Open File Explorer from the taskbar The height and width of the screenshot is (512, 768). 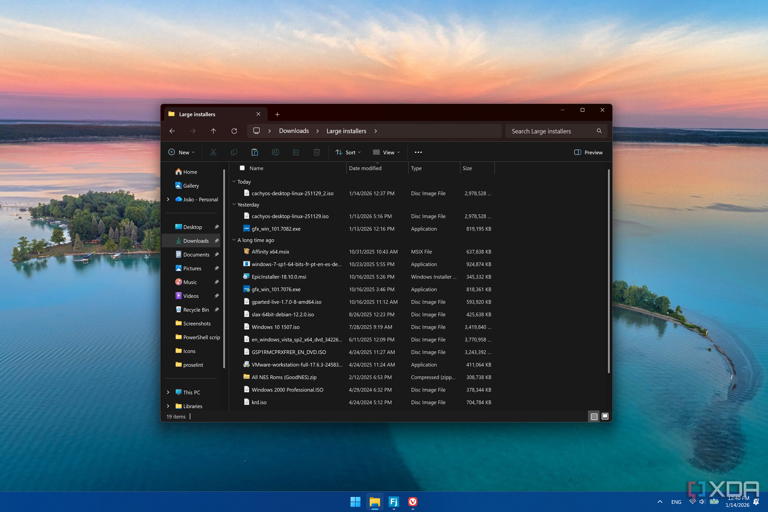coord(374,502)
